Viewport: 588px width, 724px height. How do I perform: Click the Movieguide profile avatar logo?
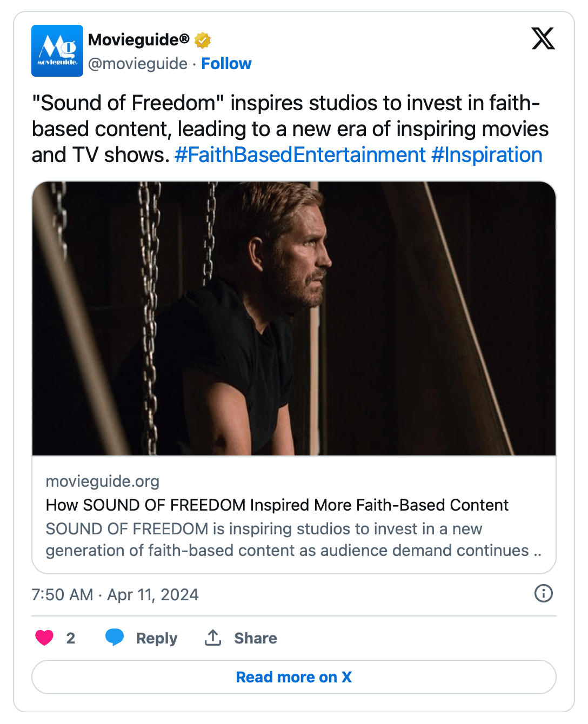click(x=57, y=51)
